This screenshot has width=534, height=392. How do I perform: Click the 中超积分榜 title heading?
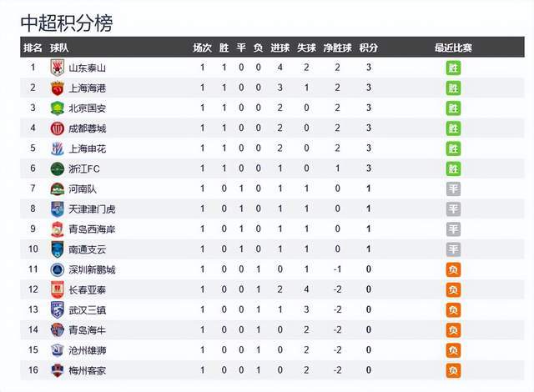coord(66,22)
